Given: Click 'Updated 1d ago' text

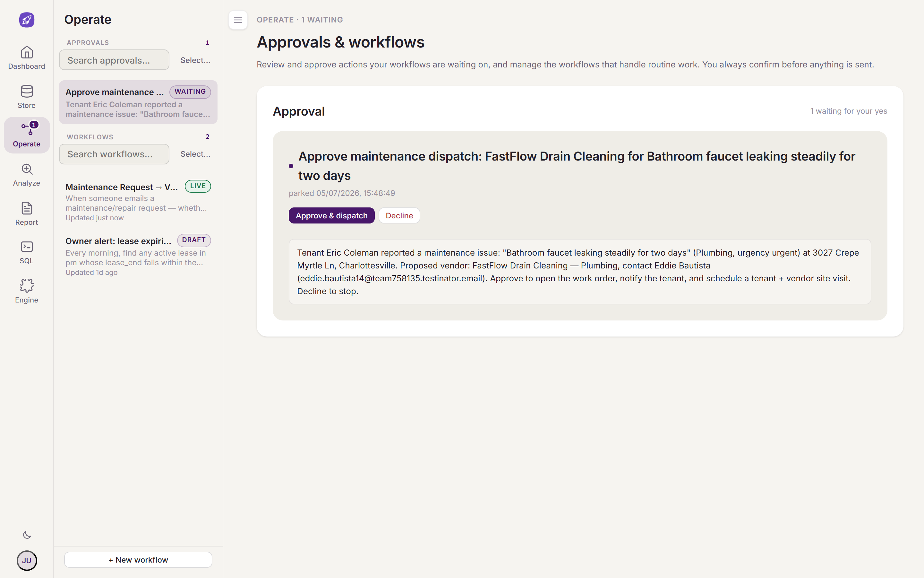Looking at the screenshot, I should pyautogui.click(x=92, y=273).
